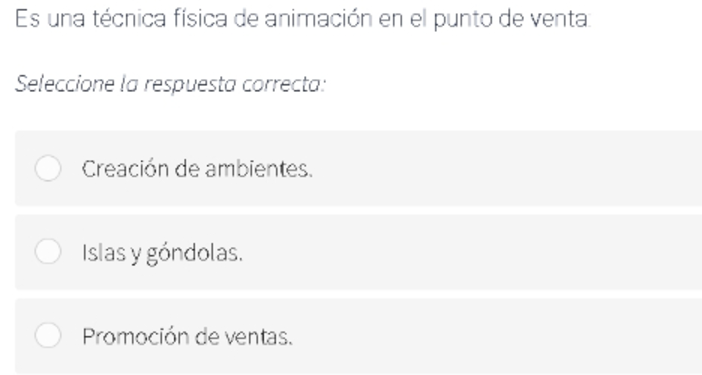
Task: Mark the circle beside 'Islas y góndolas'
Action: point(48,251)
